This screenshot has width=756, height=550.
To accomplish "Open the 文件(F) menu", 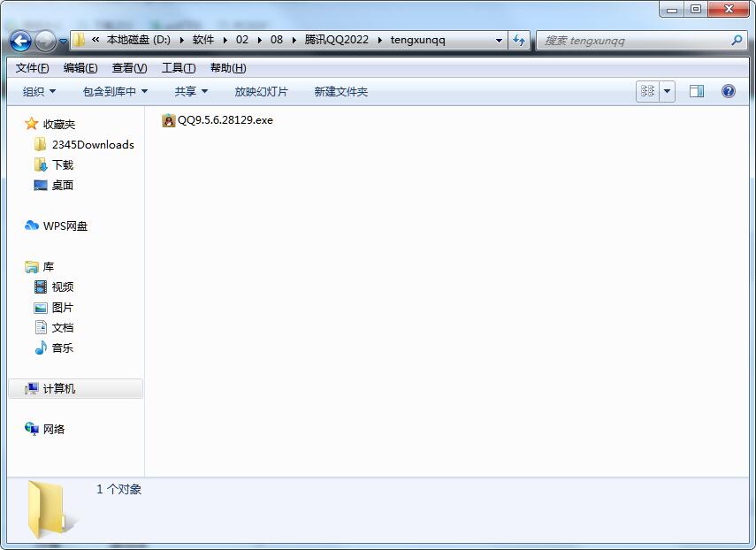I will click(33, 68).
